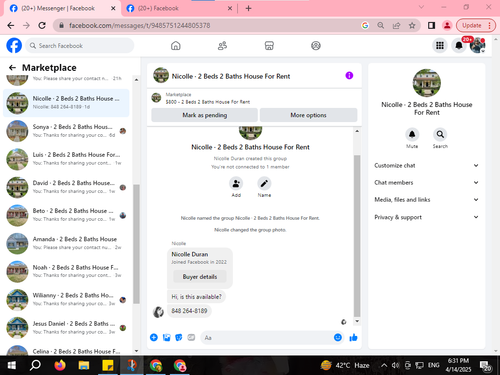
Task: Open Noah 2 Beds 2 Baths conversation
Action: [x=66, y=271]
